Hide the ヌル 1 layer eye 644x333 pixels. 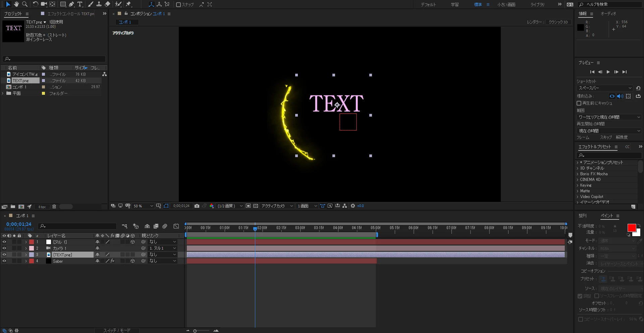4,242
